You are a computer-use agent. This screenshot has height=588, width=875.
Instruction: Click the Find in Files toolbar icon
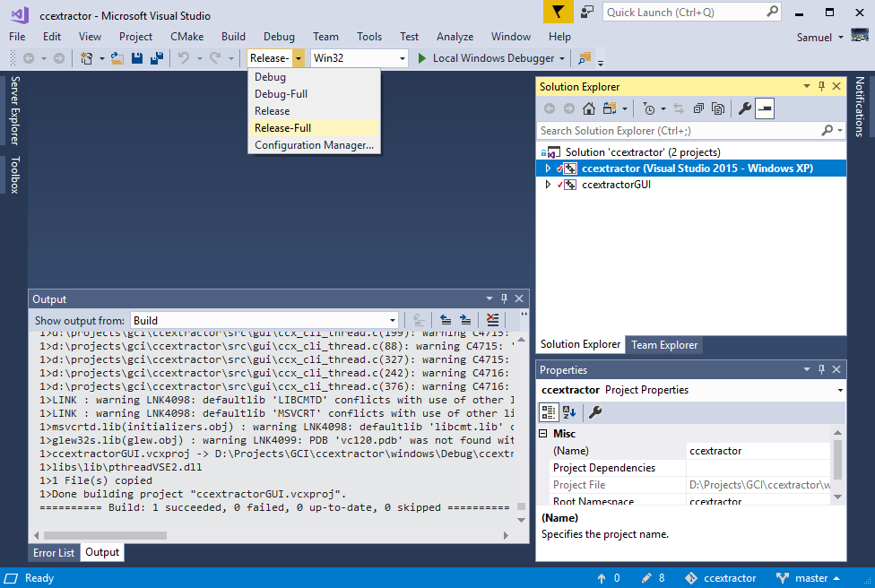tap(585, 58)
